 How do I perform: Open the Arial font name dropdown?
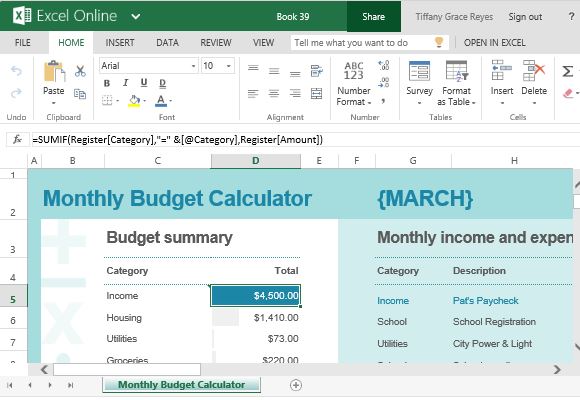click(x=193, y=66)
